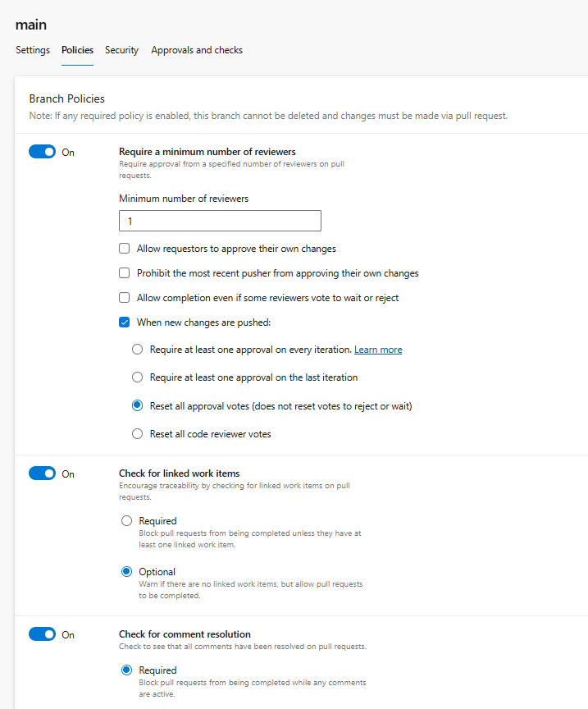Viewport: 588px width, 709px height.
Task: Check Allow completion even if reviewers reject
Action: point(125,298)
